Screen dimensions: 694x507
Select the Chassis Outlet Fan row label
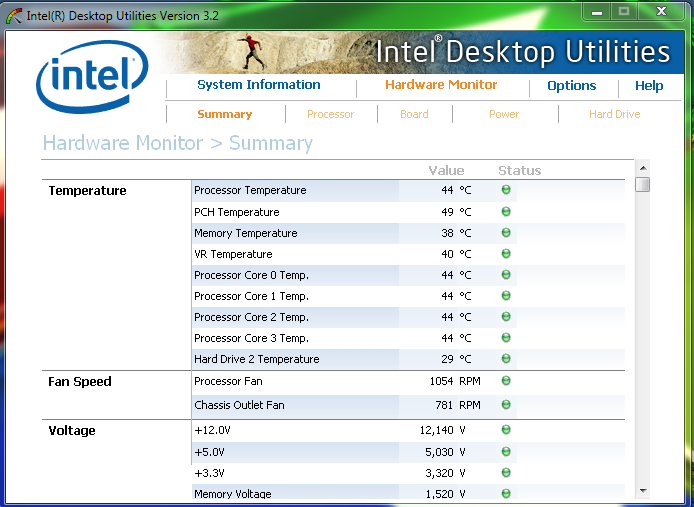(239, 405)
